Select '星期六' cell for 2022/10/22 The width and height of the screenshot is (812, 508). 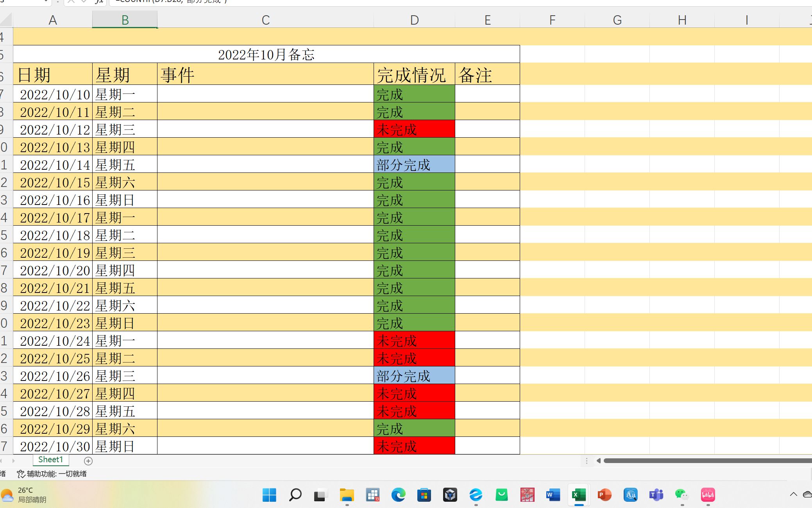point(125,305)
